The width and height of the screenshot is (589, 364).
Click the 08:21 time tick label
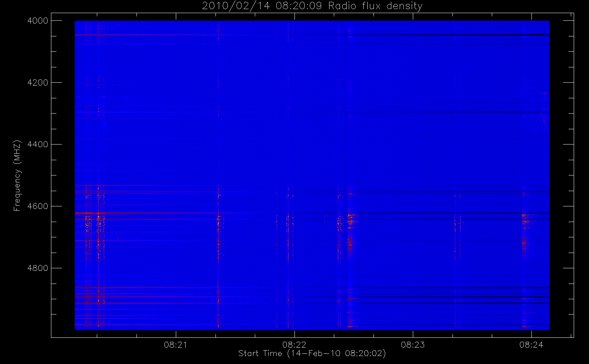(176, 345)
